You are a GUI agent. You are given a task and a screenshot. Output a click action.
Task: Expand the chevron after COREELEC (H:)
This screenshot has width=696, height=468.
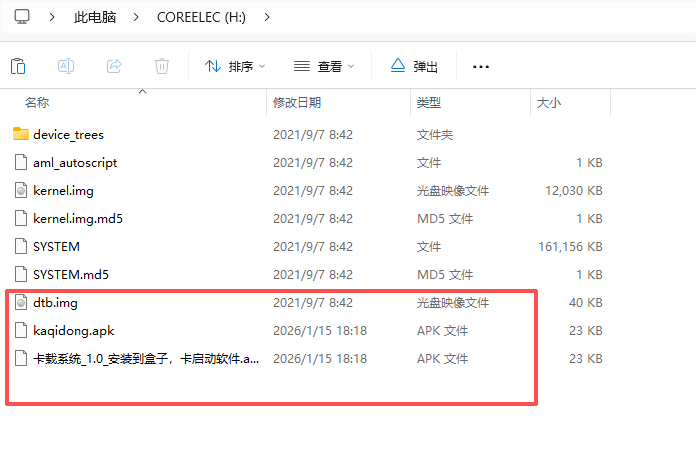click(267, 17)
